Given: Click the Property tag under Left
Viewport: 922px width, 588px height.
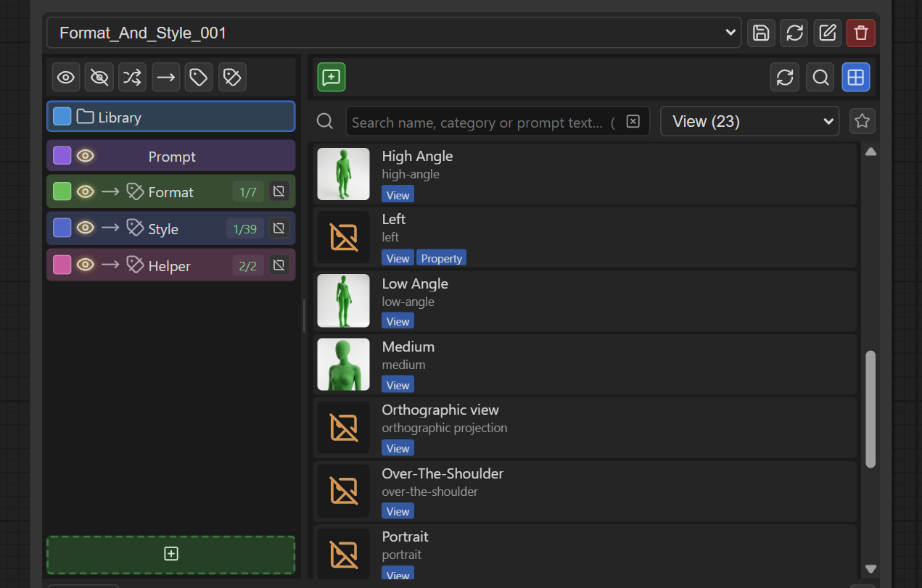Looking at the screenshot, I should click(x=441, y=258).
